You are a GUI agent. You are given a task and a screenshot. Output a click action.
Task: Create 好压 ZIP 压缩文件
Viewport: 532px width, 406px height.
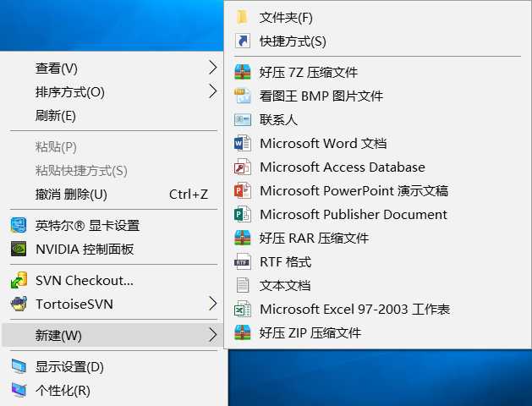pos(377,332)
